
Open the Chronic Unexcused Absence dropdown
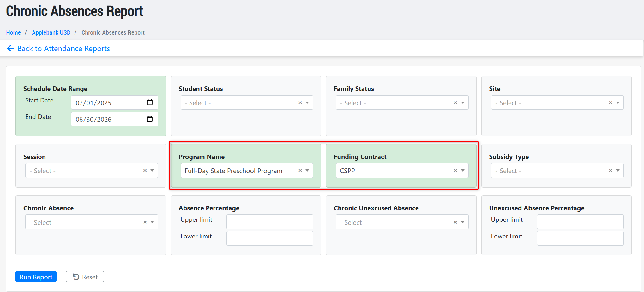point(463,222)
